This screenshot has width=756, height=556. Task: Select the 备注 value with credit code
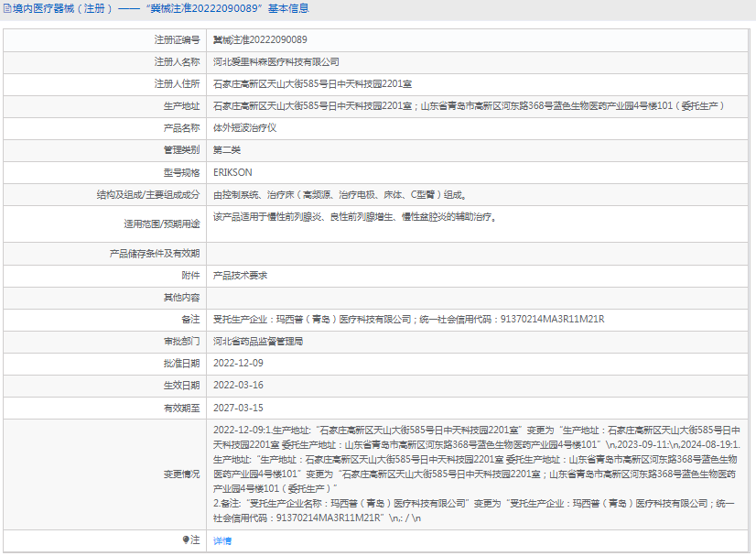[x=409, y=320]
